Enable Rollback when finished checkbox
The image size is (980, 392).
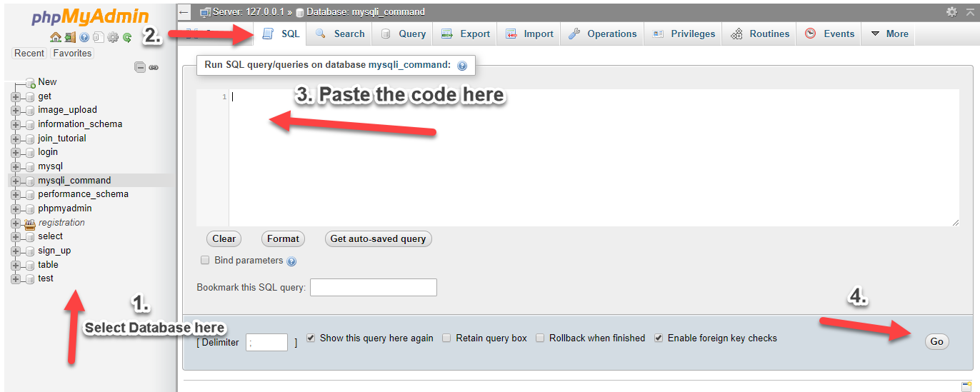[x=540, y=338]
